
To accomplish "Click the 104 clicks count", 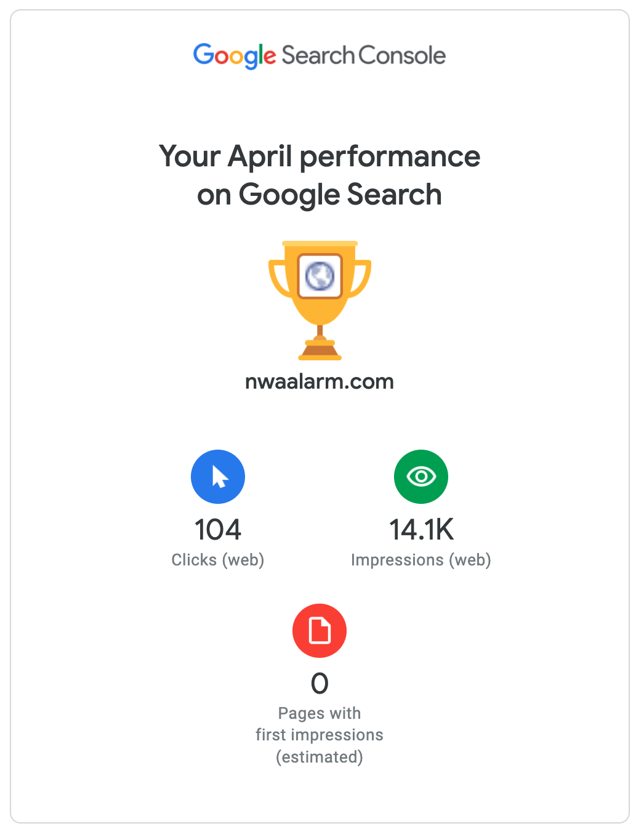I will (x=218, y=530).
